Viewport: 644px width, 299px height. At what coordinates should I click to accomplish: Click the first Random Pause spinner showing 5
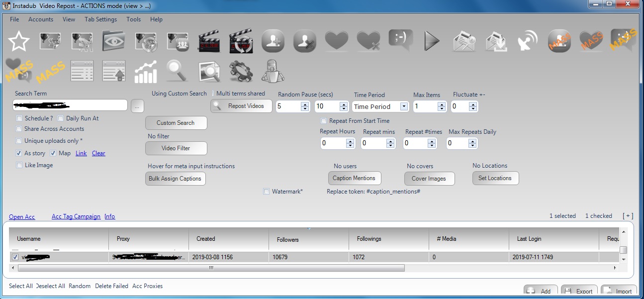tap(292, 106)
